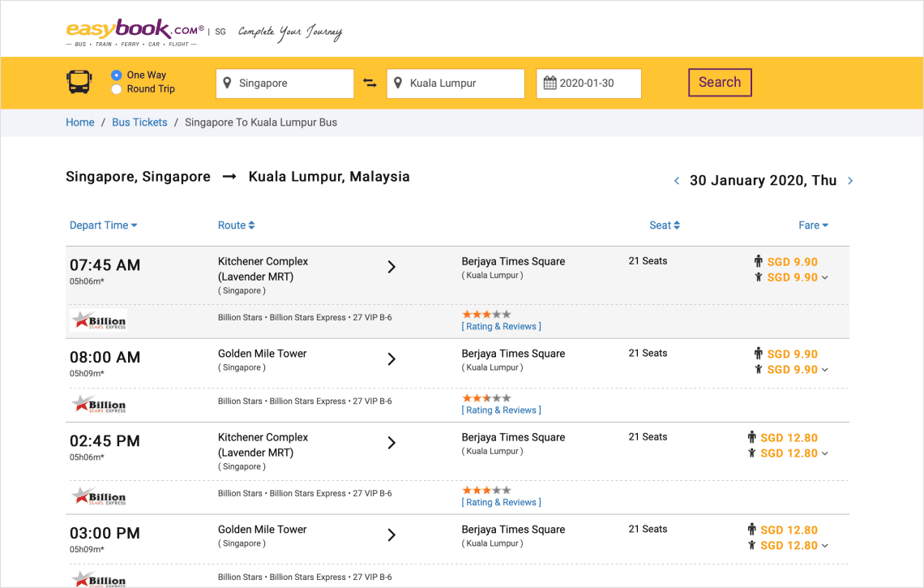Click the Search button
Screen dimensions: 924x588
pyautogui.click(x=720, y=83)
